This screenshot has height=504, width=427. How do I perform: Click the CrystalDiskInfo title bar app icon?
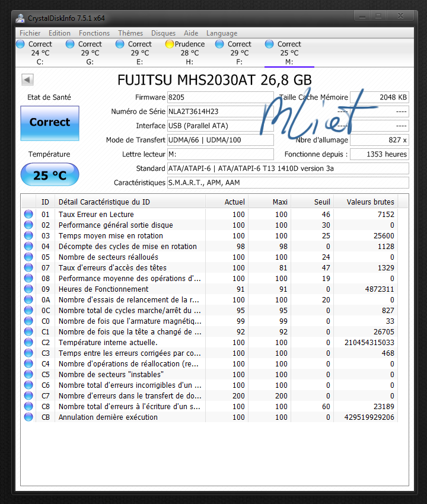click(20, 18)
